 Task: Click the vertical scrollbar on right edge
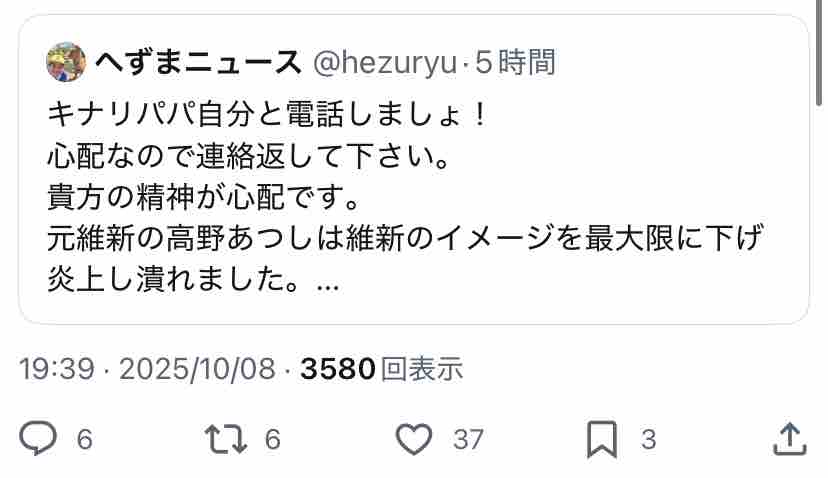pos(819,53)
